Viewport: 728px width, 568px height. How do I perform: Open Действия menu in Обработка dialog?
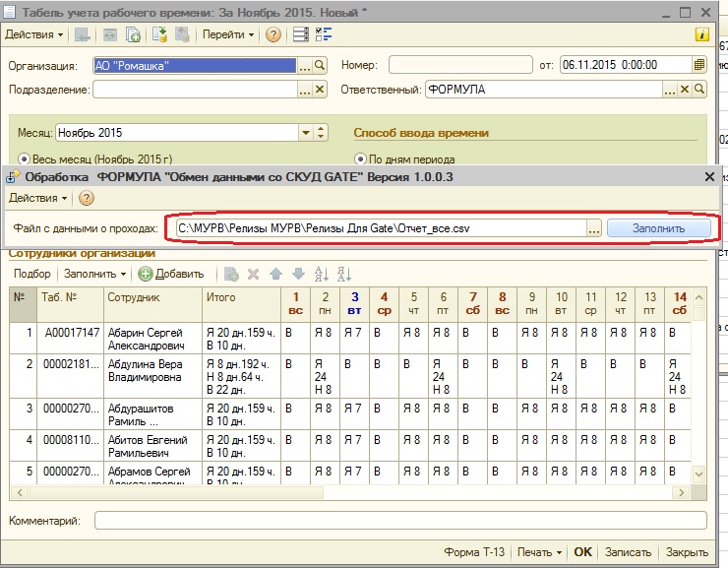pyautogui.click(x=37, y=198)
